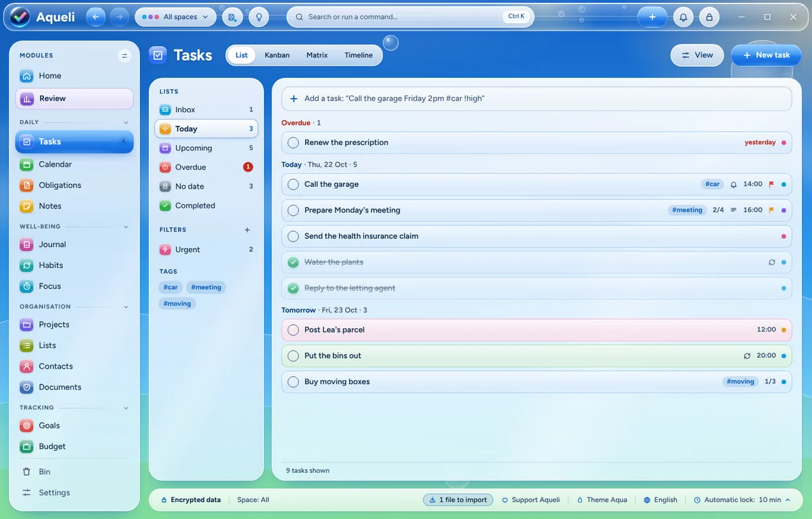
Task: Collapse the Tracking section
Action: [126, 408]
